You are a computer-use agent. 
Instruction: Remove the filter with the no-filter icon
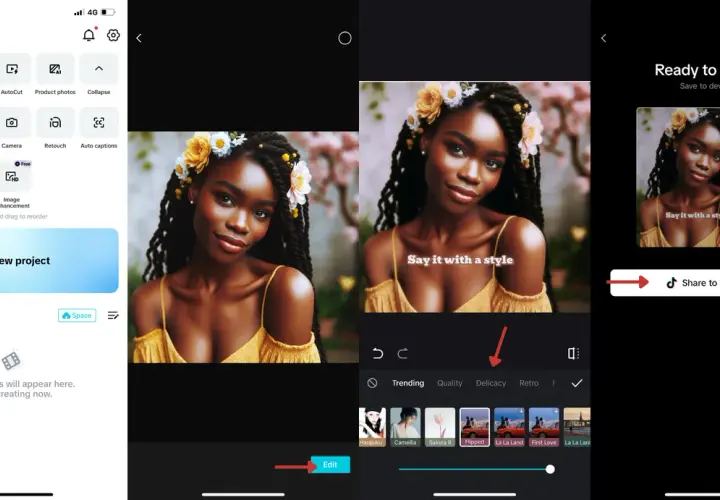pyautogui.click(x=372, y=383)
